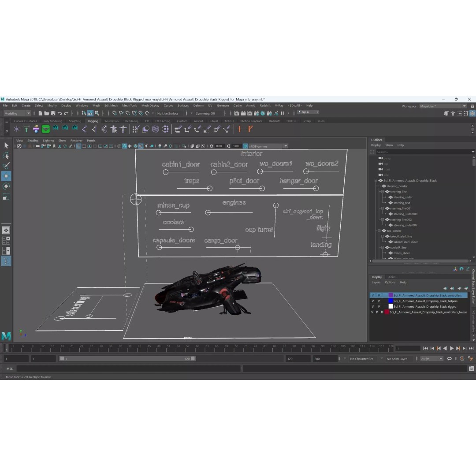The height and width of the screenshot is (476, 476).
Task: Click the Create Lattice shelf icon
Action: point(156,129)
